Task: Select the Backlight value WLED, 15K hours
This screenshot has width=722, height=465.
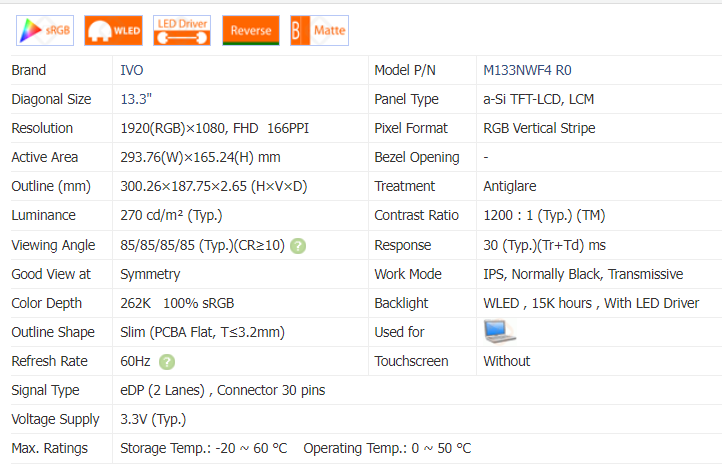Action: [538, 303]
